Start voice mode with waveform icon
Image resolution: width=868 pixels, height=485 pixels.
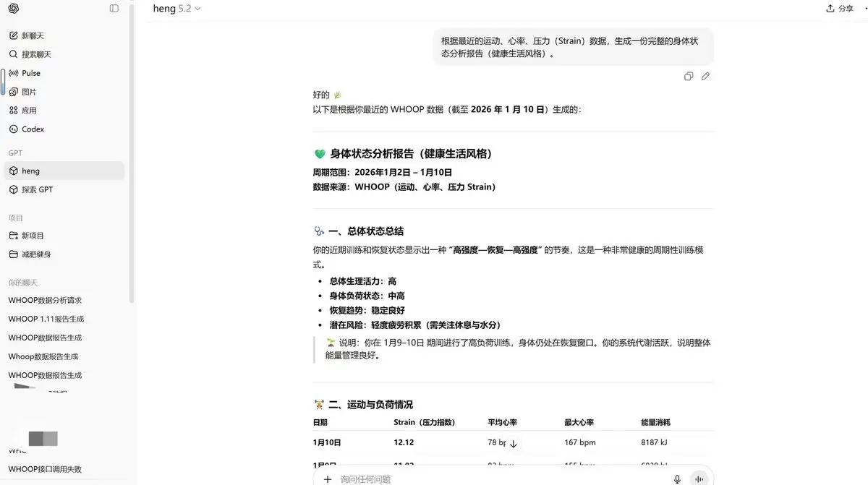[x=699, y=478]
